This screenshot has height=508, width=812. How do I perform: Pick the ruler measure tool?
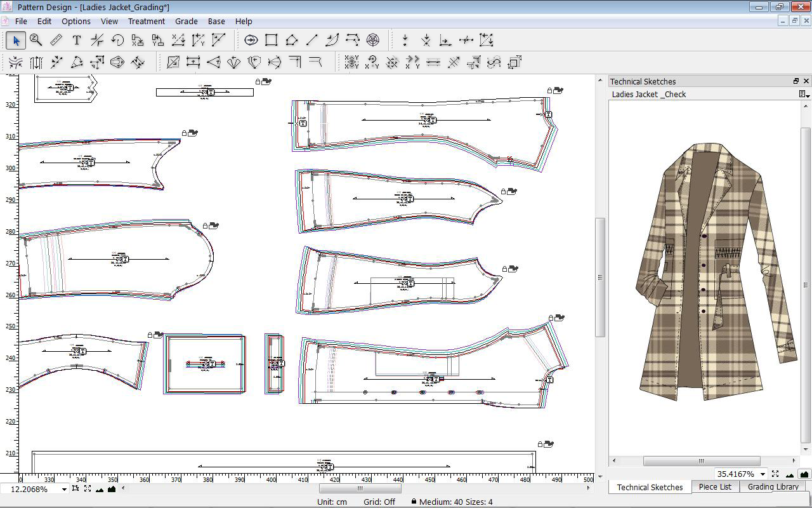[x=56, y=41]
